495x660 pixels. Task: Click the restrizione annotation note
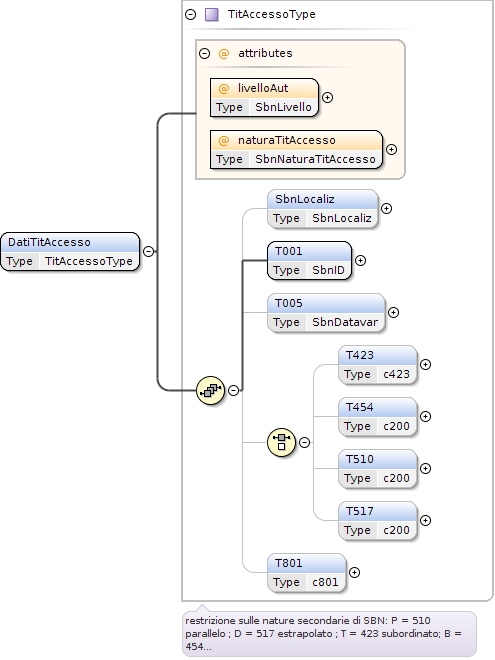329,633
